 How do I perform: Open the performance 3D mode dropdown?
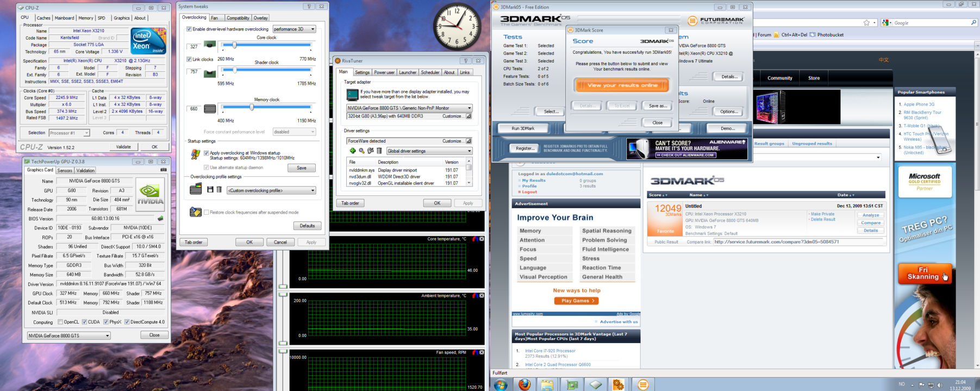click(x=294, y=29)
